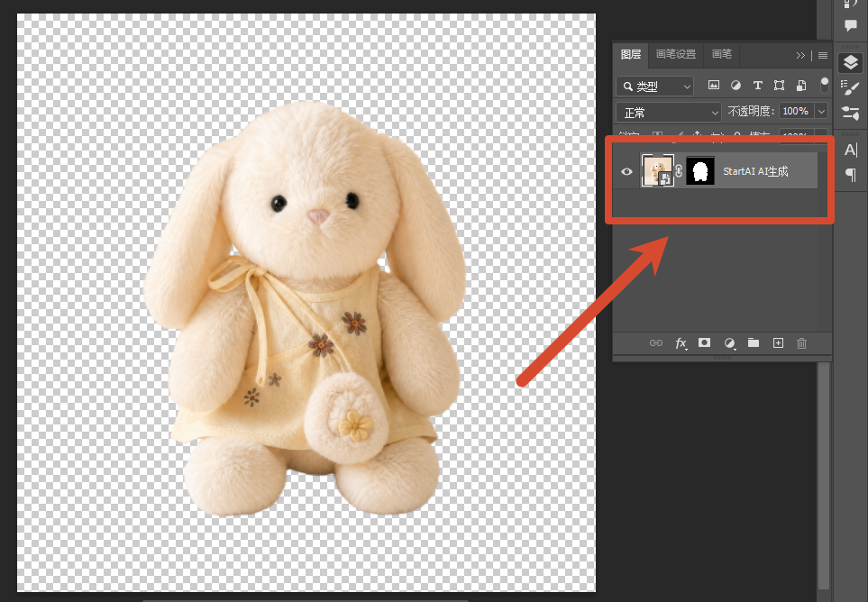Select the StartAI AI生成 layer name

pyautogui.click(x=755, y=171)
